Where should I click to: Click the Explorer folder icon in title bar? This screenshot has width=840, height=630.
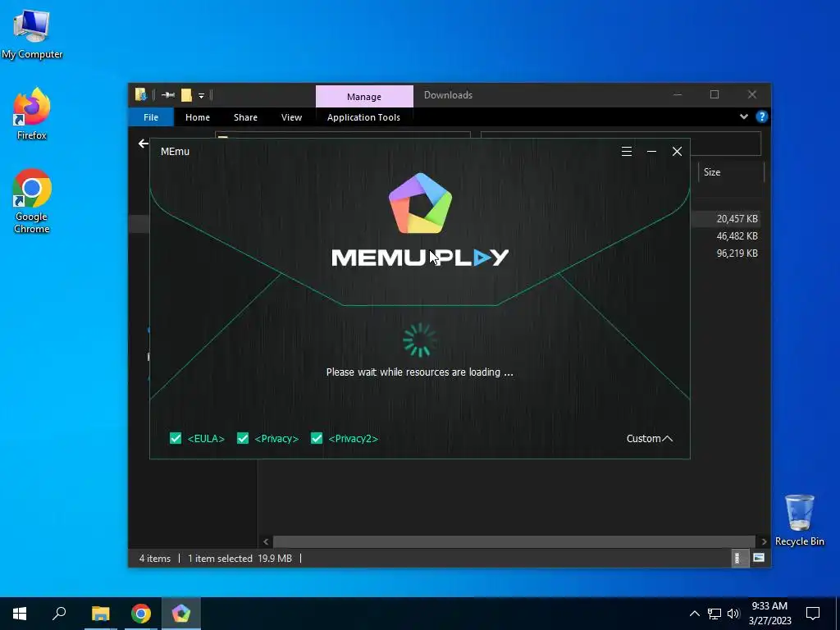point(141,95)
